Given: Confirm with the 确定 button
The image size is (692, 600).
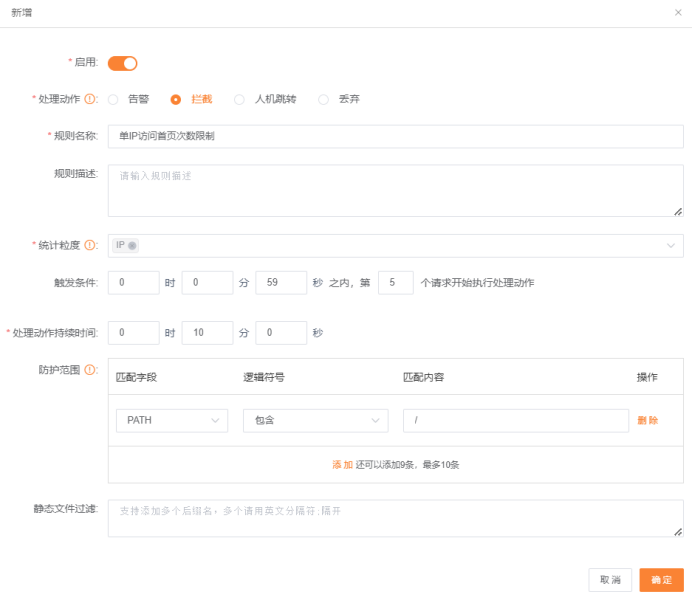Looking at the screenshot, I should point(662,580).
